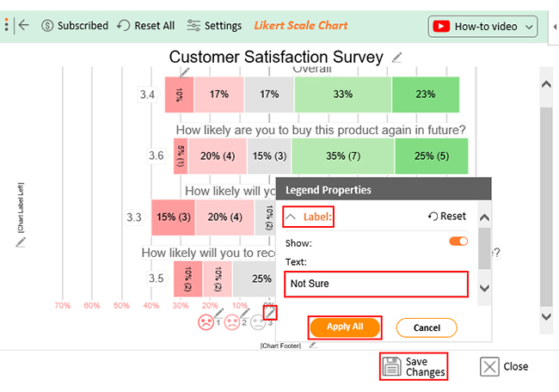Click the back arrow icon
The height and width of the screenshot is (392, 559).
[x=23, y=25]
